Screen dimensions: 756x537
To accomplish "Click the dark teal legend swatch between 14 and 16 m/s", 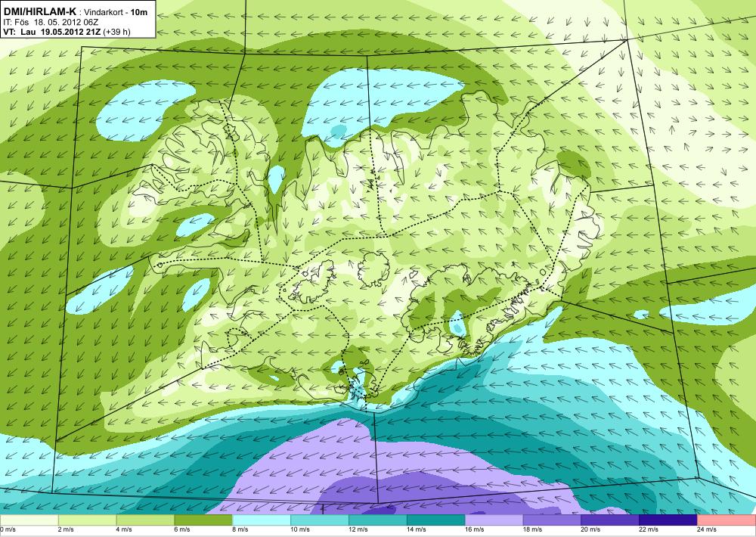I will [x=436, y=520].
